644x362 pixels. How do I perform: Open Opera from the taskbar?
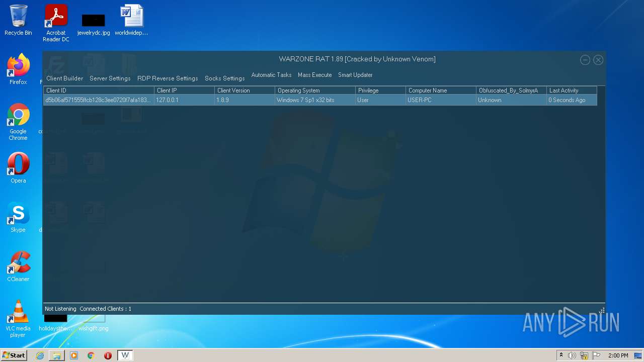tap(108, 355)
